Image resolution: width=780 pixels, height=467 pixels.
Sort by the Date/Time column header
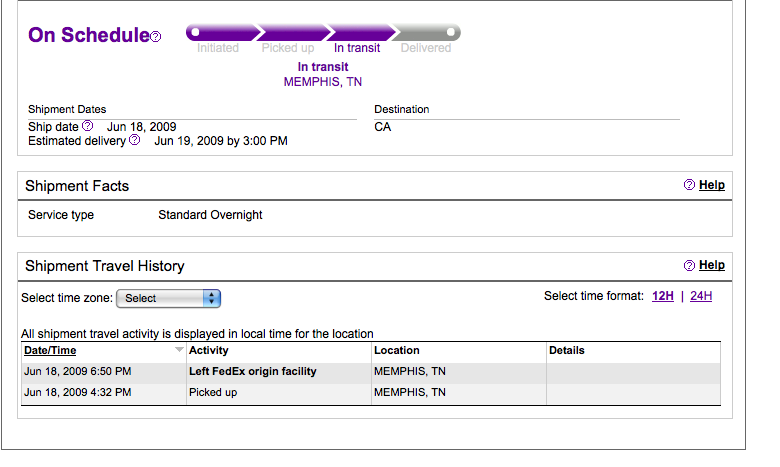pos(50,351)
